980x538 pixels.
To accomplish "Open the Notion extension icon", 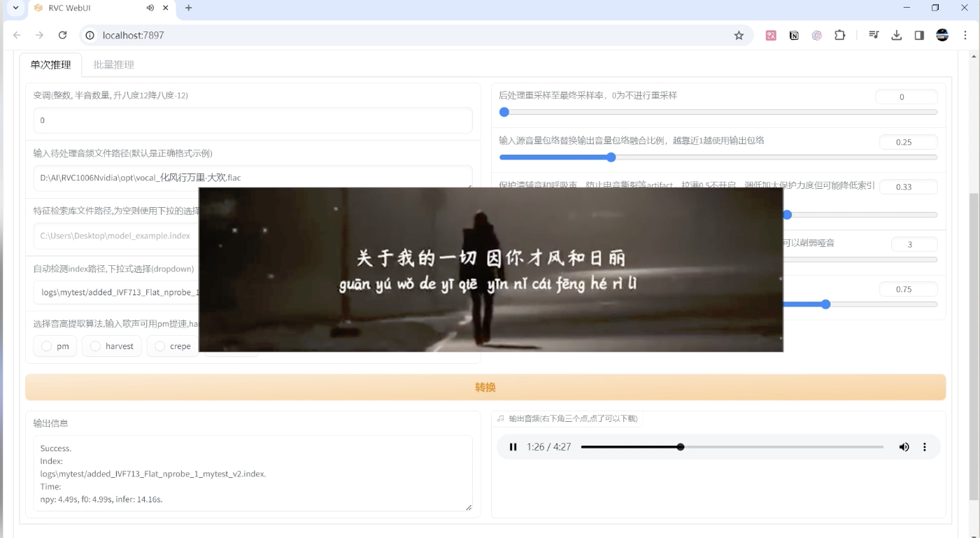I will tap(794, 36).
